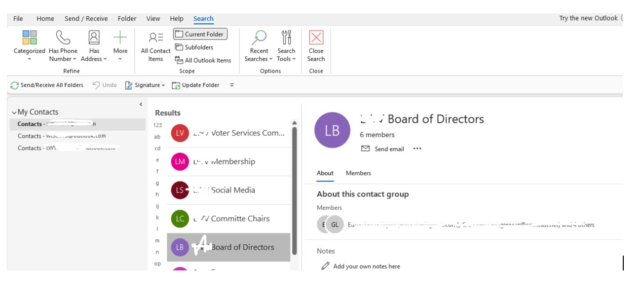Click Send/Receive All Folders icon
644x302 pixels.
pyautogui.click(x=15, y=85)
